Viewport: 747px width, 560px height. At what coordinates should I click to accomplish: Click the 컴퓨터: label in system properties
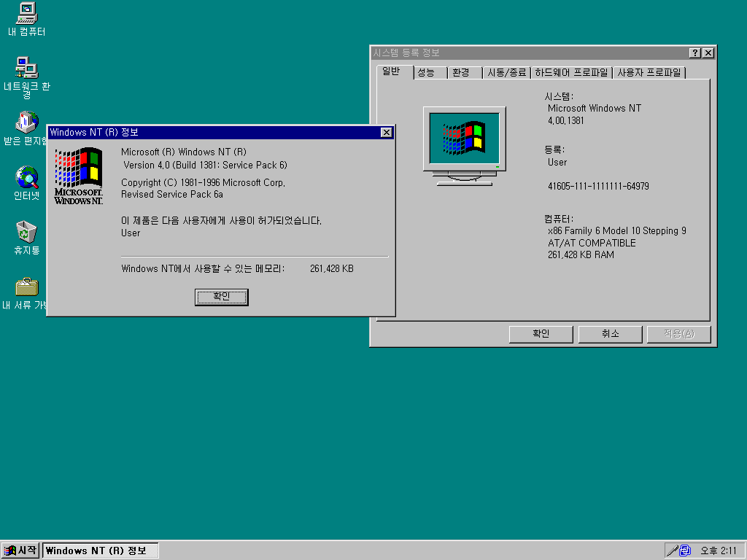click(x=559, y=219)
